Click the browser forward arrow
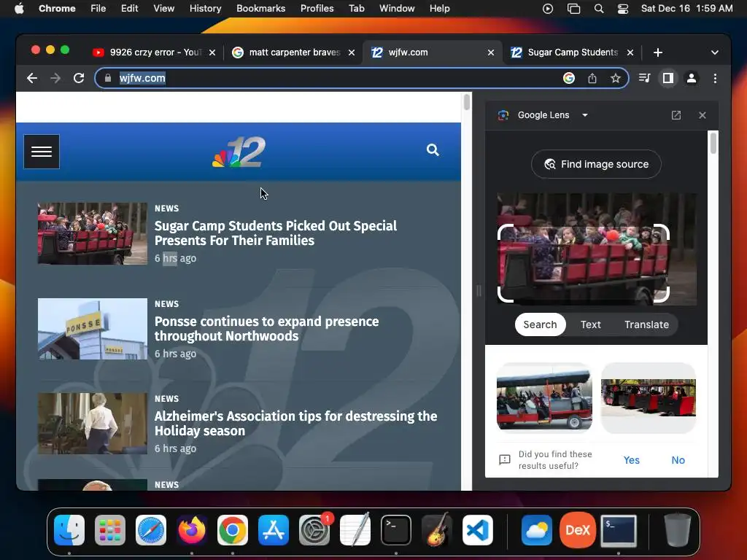This screenshot has width=747, height=560. [55, 78]
